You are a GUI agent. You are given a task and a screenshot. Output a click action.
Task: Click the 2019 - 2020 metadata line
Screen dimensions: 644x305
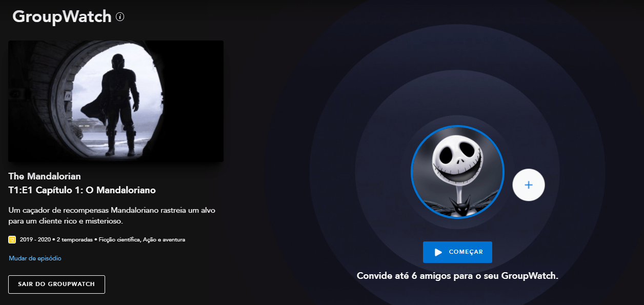point(103,239)
